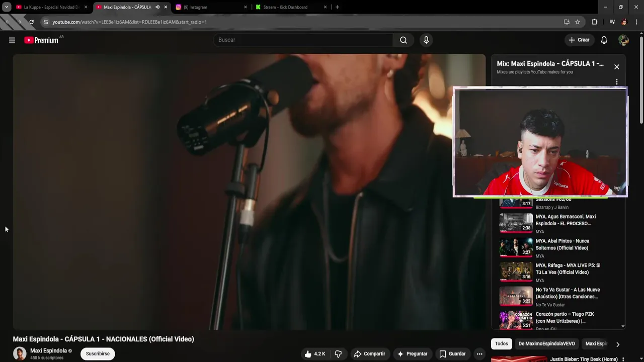Screen dimensions: 644x362
Task: Show next filter chips with arrow
Action: pyautogui.click(x=618, y=344)
